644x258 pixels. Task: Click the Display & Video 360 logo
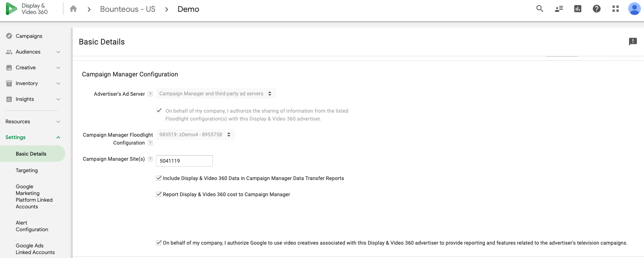(27, 9)
